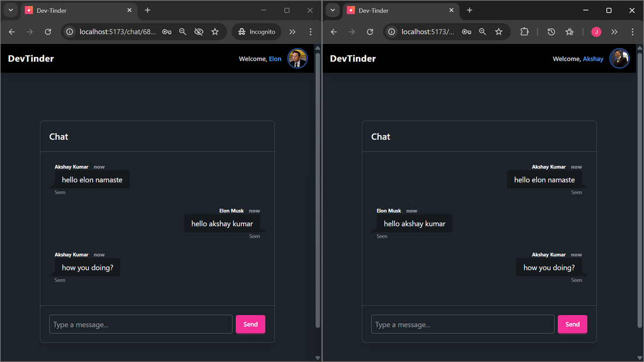Image resolution: width=644 pixels, height=362 pixels.
Task: Click 'how you doing?' bubble in Elon's chat
Action: pyautogui.click(x=87, y=268)
